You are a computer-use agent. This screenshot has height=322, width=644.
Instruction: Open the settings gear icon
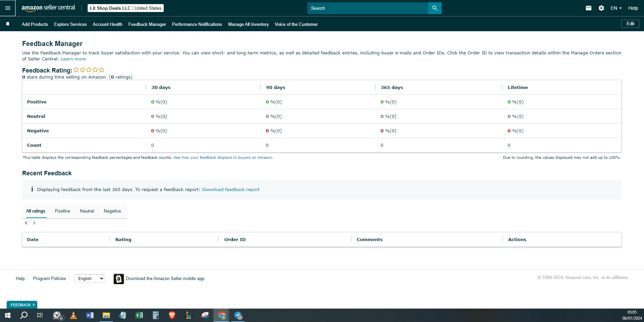pyautogui.click(x=601, y=8)
